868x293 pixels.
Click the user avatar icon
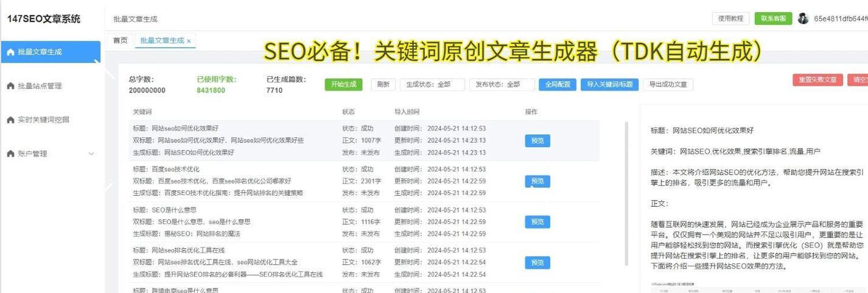[x=803, y=19]
